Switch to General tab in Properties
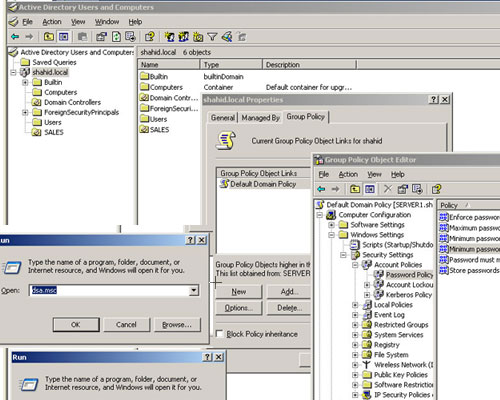The width and height of the screenshot is (500, 400). click(x=223, y=118)
